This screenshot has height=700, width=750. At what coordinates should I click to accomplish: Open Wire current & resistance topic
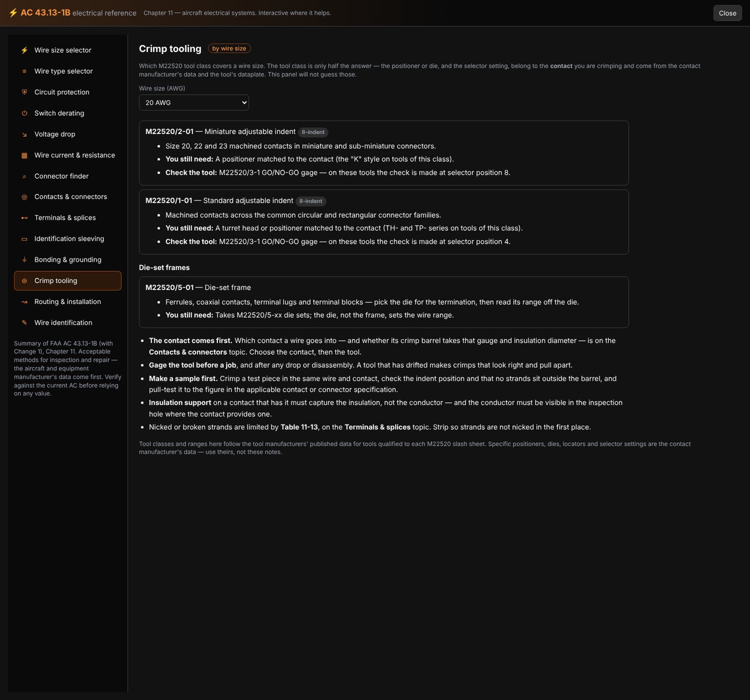(x=67, y=155)
